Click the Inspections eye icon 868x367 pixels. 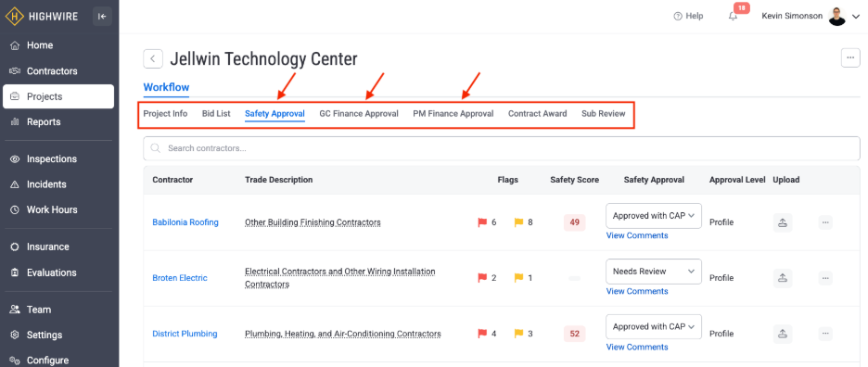click(15, 158)
